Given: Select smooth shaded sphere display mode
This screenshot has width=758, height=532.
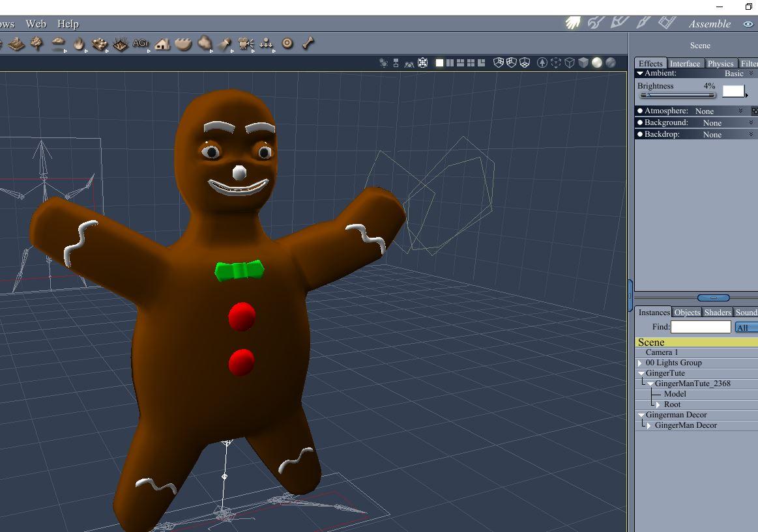Looking at the screenshot, I should (597, 63).
